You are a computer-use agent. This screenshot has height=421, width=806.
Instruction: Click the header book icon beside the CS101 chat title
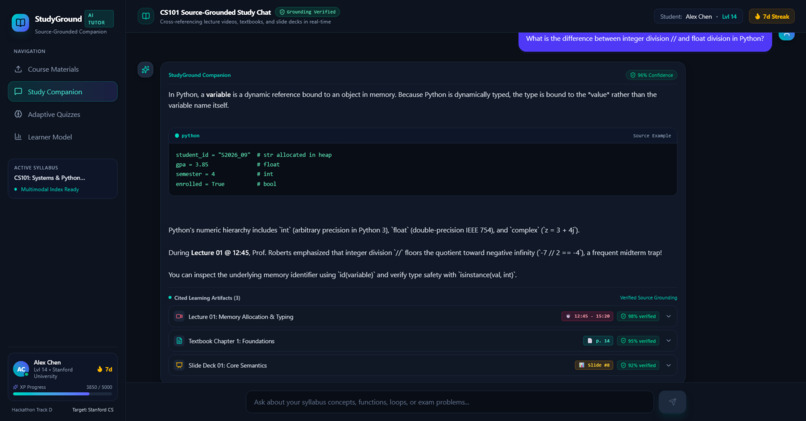146,16
